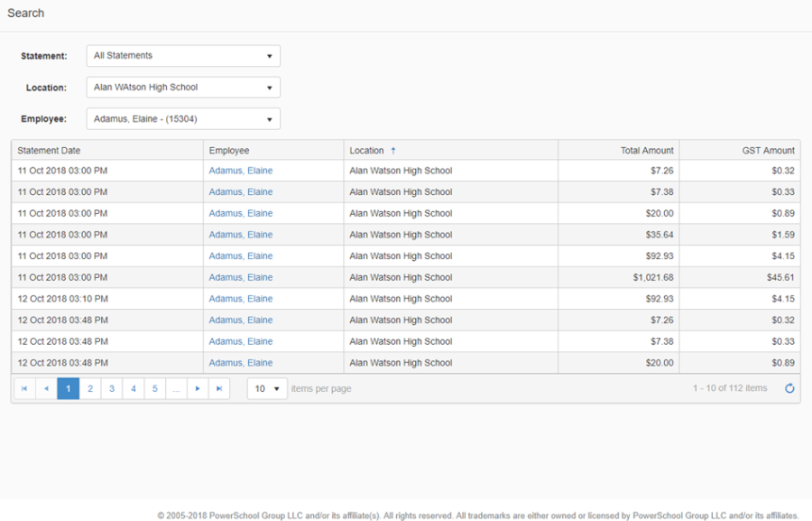Change items per page dropdown

[x=267, y=388]
